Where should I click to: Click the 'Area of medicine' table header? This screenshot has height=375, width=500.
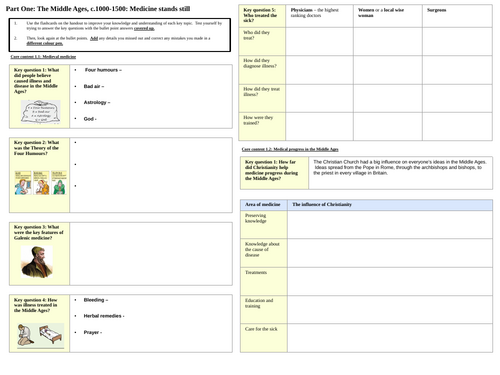point(264,205)
